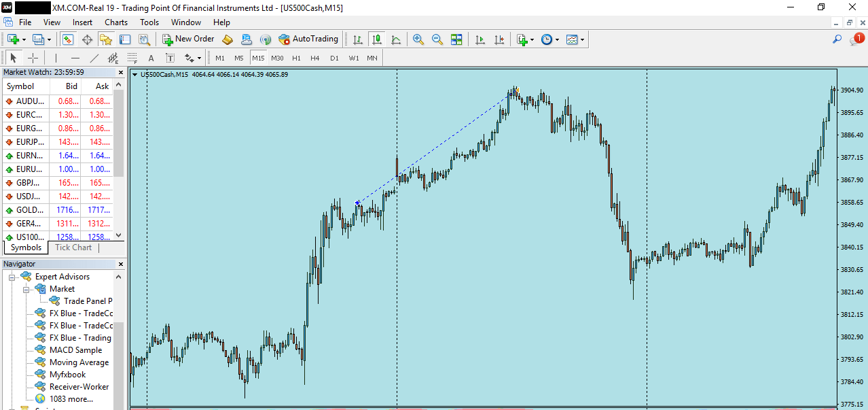Select MACD Sample expert advisor
Viewport: 868px width, 410px height.
point(76,350)
